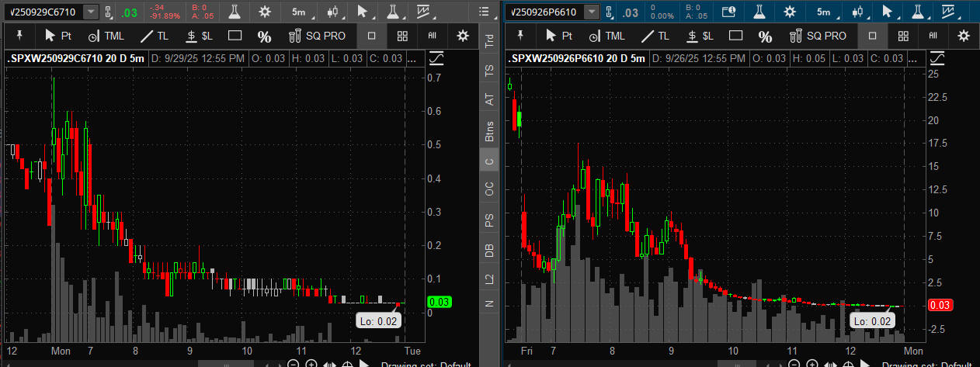The width and height of the screenshot is (980, 367).
Task: Open drawing toolbar settings gear in left chart
Action: [464, 36]
